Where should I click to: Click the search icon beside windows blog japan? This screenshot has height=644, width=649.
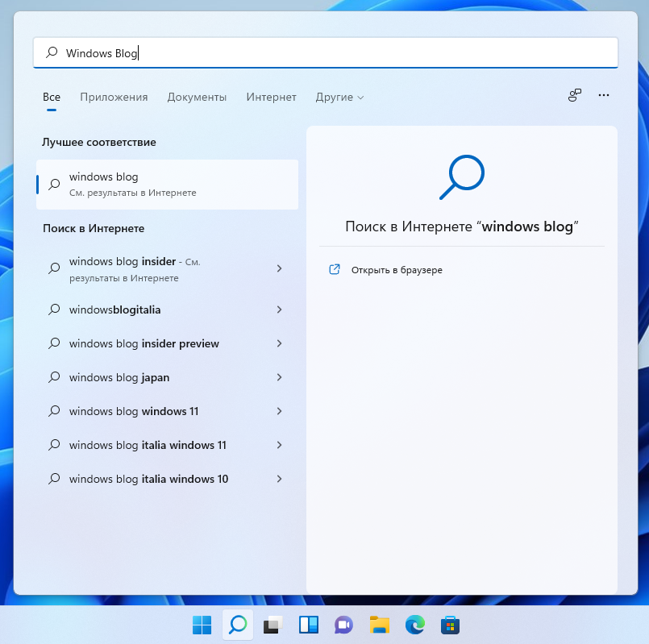tap(54, 377)
